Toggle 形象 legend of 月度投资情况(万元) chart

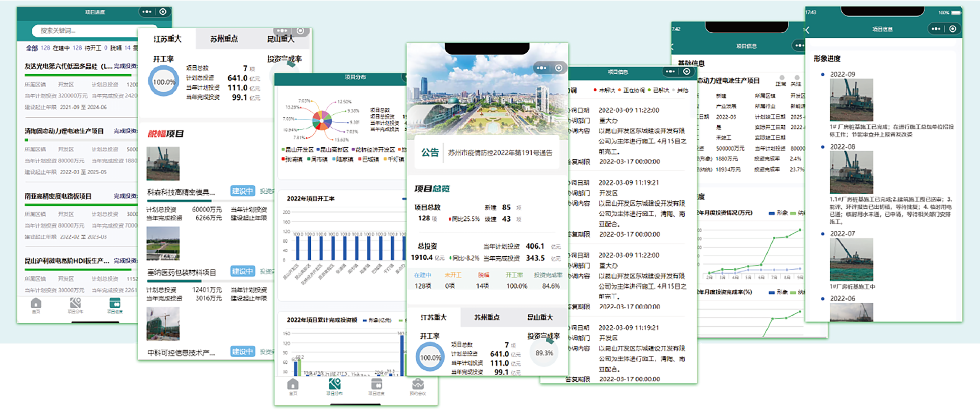point(778,213)
